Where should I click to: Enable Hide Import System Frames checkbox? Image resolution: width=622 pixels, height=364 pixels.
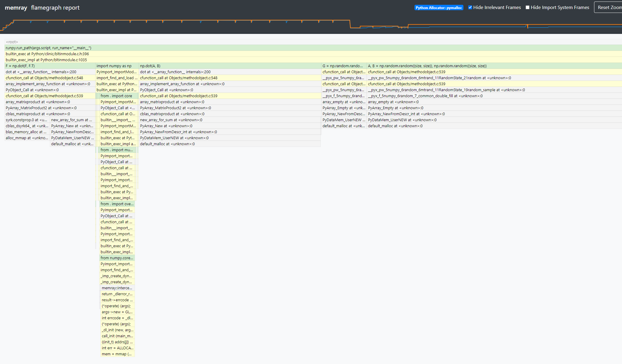point(527,8)
